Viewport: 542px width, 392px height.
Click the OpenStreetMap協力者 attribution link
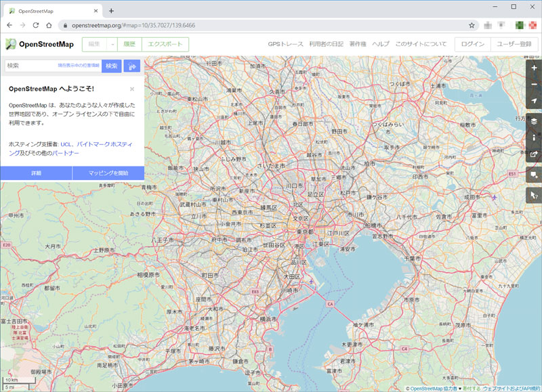(434, 389)
